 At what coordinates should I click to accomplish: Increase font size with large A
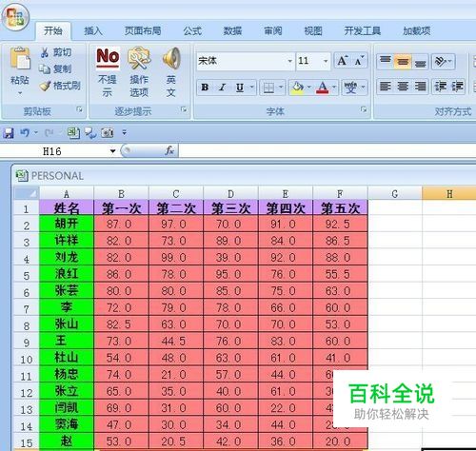coord(343,60)
